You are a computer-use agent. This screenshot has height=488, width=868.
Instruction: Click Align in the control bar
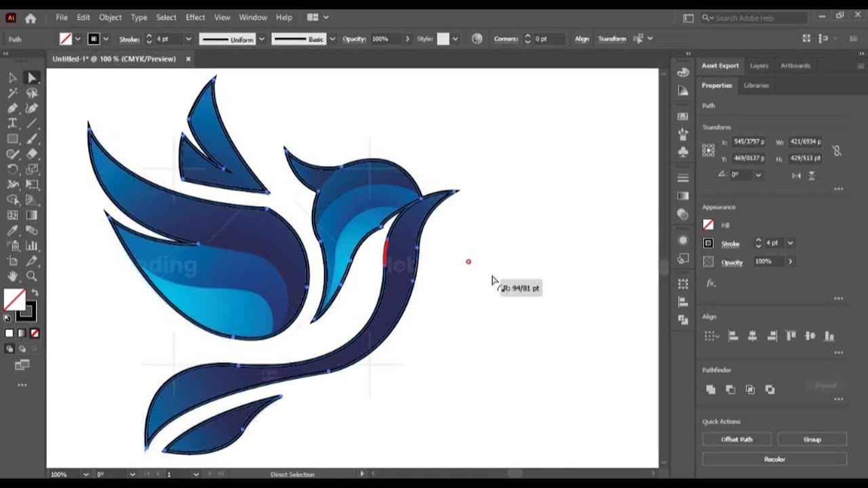(582, 39)
